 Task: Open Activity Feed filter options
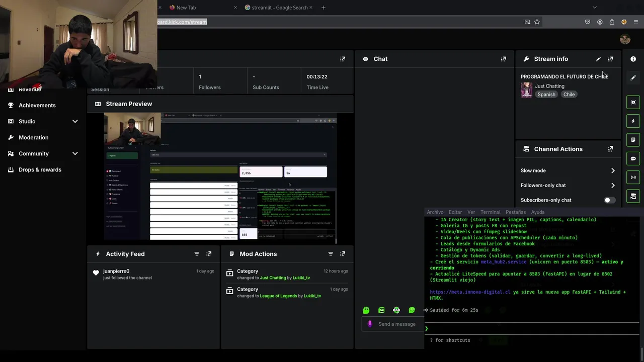tap(197, 254)
